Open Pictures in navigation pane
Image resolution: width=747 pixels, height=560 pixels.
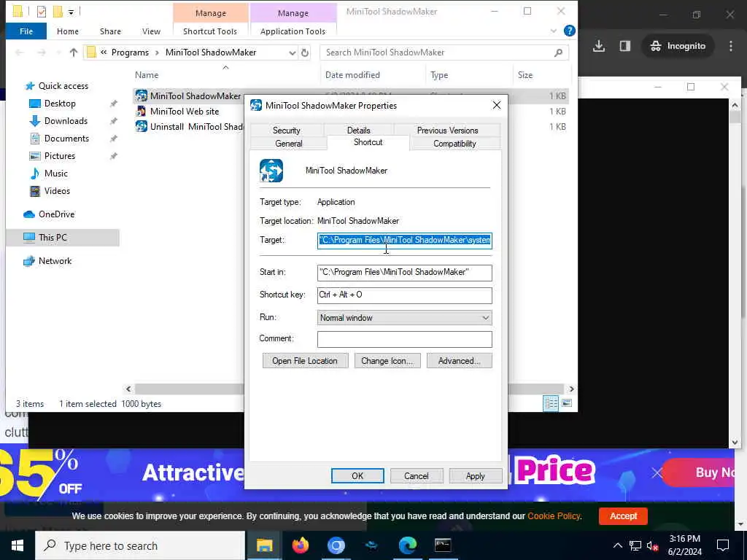(60, 156)
